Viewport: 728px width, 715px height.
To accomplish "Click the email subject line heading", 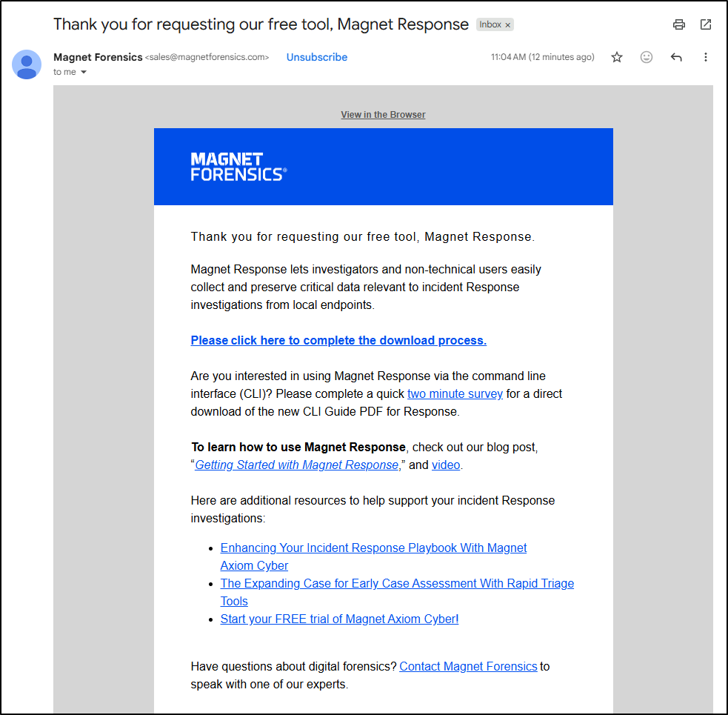I will coord(261,24).
